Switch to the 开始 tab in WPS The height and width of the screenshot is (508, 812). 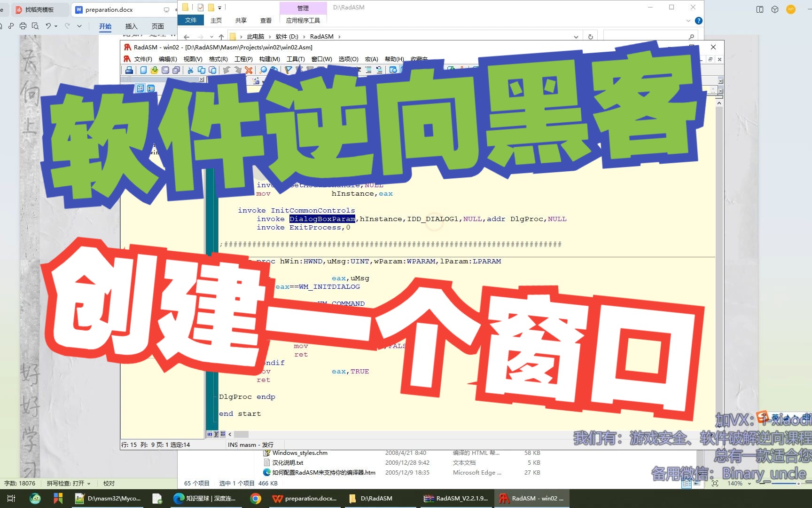[105, 26]
